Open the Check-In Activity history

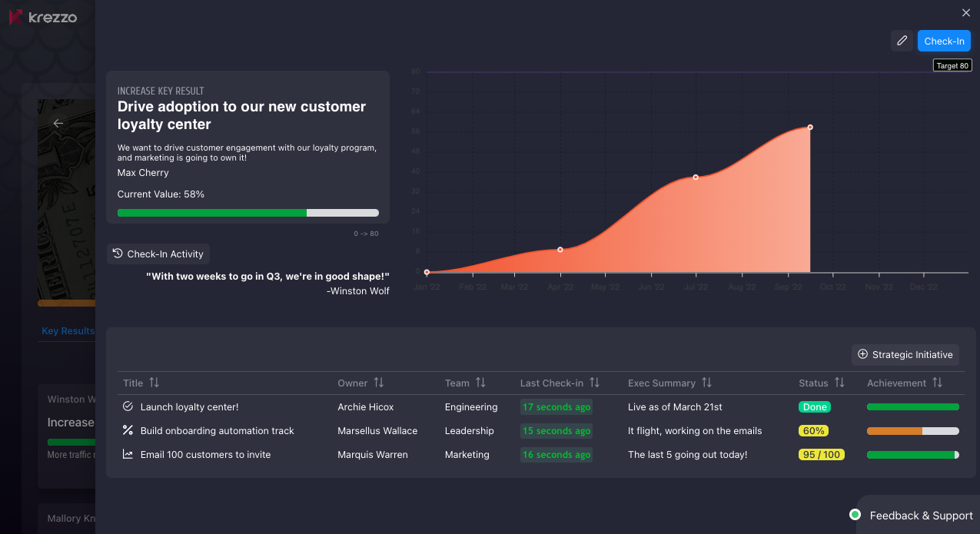pos(158,254)
